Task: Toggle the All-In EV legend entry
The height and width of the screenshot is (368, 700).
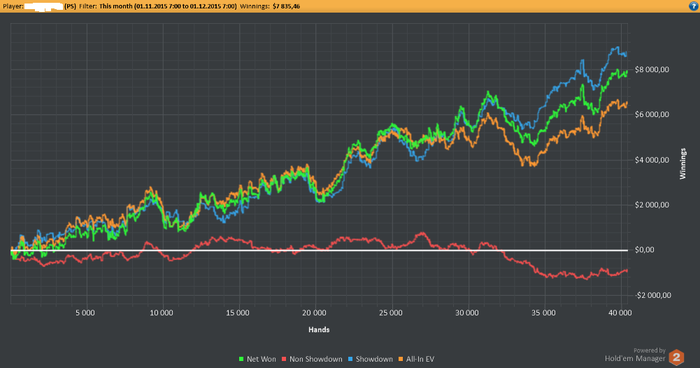Action: (x=416, y=359)
